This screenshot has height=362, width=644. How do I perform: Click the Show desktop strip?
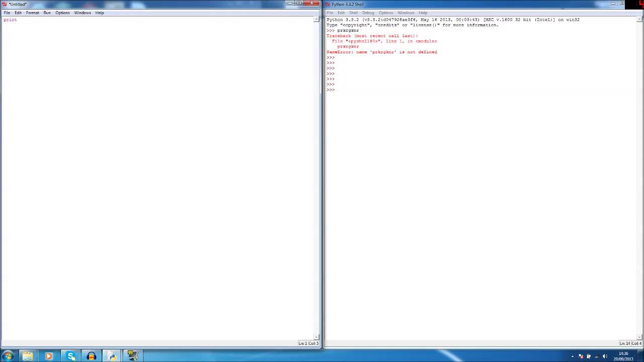(x=641, y=356)
